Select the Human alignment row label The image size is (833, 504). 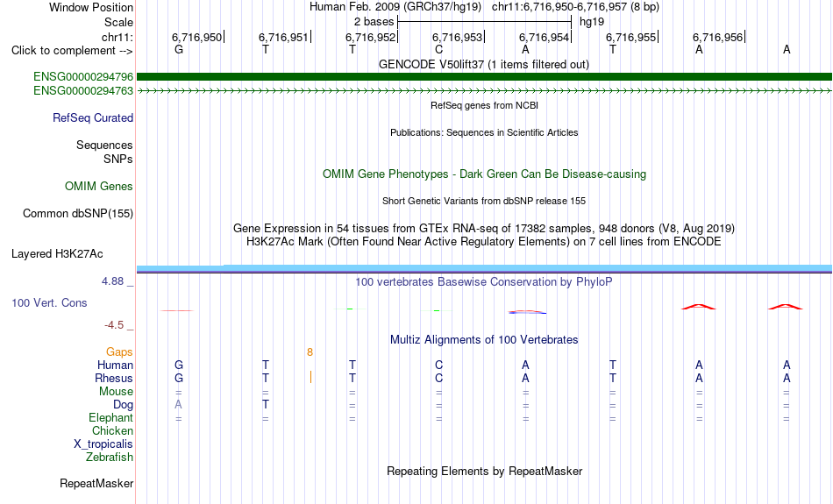click(115, 365)
